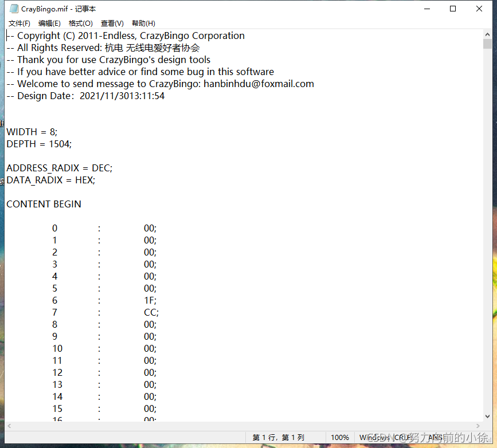Place cursor on the WIDTH = 8 line
Screen dimensions: 497x448
tap(32, 132)
